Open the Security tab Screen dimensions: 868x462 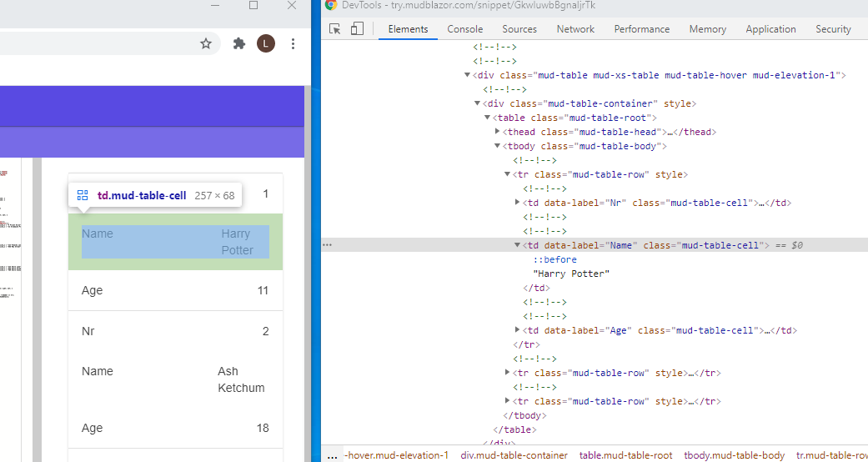(x=833, y=29)
